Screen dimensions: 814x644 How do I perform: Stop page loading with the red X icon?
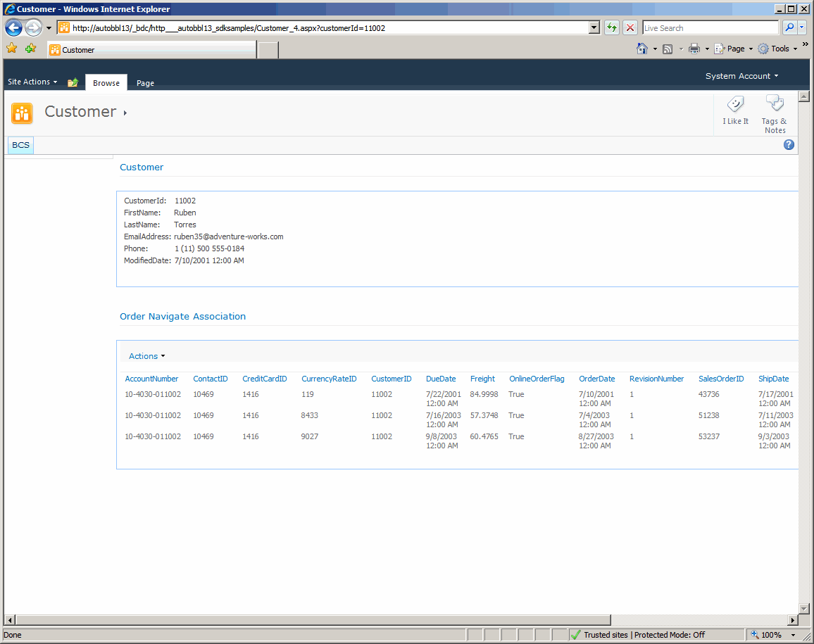point(630,27)
